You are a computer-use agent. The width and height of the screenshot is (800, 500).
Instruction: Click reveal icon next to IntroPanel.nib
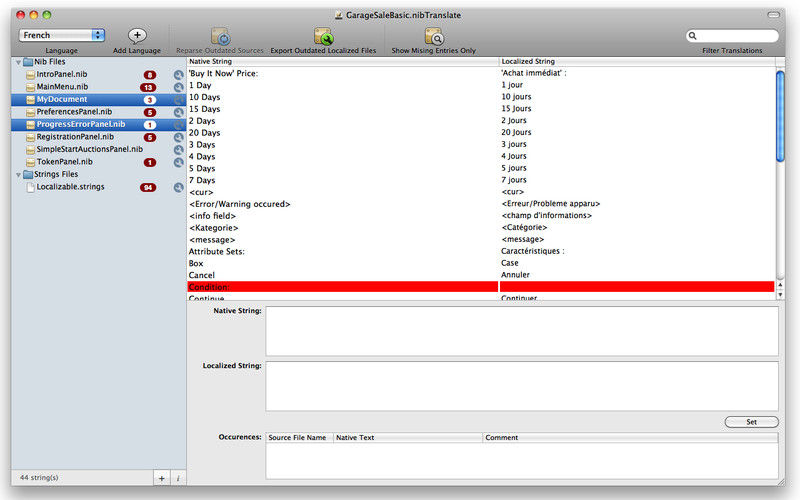click(179, 75)
